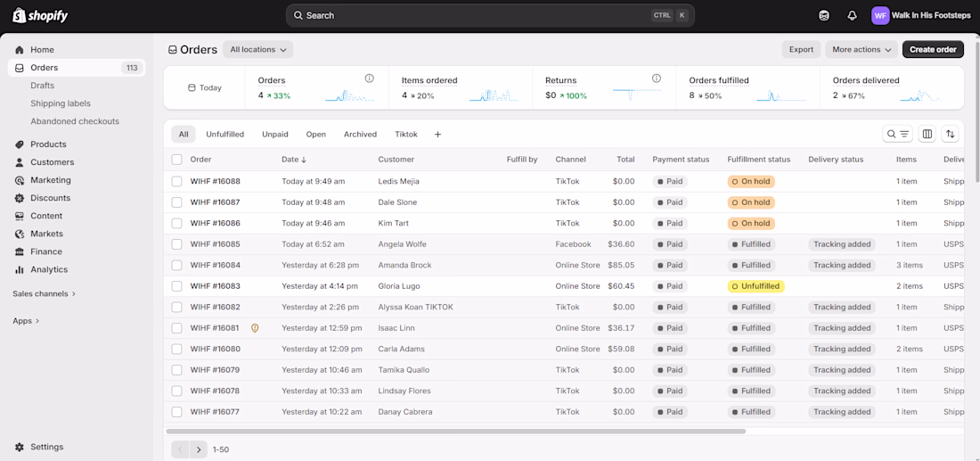This screenshot has height=461, width=980.
Task: Switch to the Unpaid tab
Action: (275, 135)
